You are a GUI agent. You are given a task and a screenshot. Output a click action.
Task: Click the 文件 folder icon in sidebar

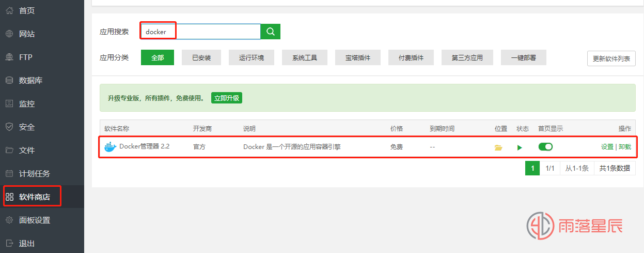tap(9, 150)
